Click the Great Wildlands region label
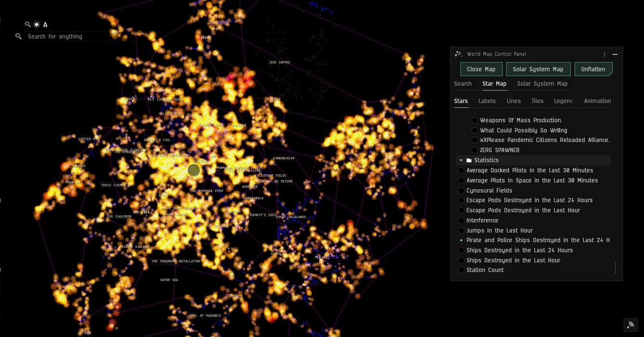This screenshot has height=337, width=644. (291, 217)
